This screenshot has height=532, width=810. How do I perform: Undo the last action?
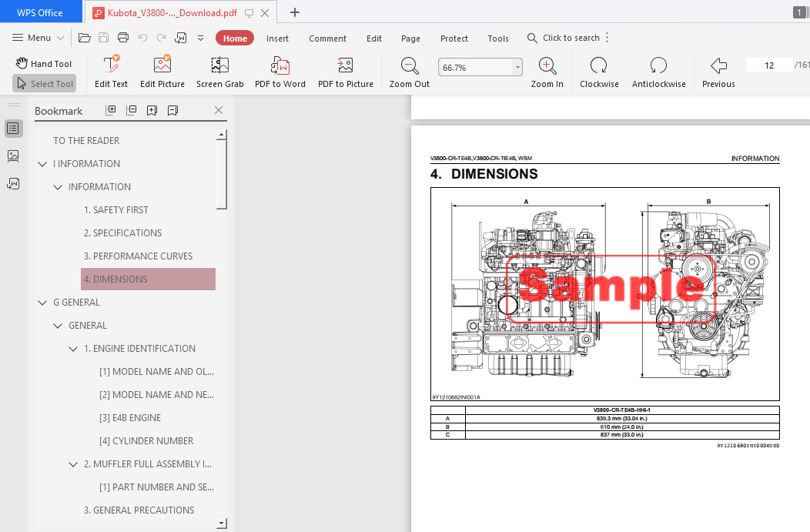pyautogui.click(x=142, y=38)
